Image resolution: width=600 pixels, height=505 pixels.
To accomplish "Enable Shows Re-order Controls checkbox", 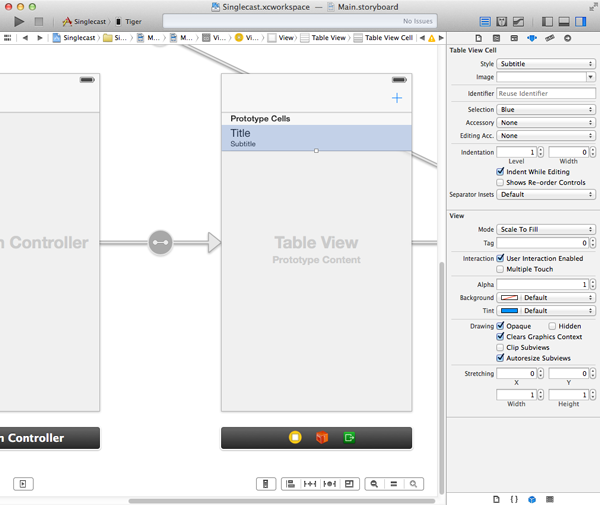I will pos(500,182).
